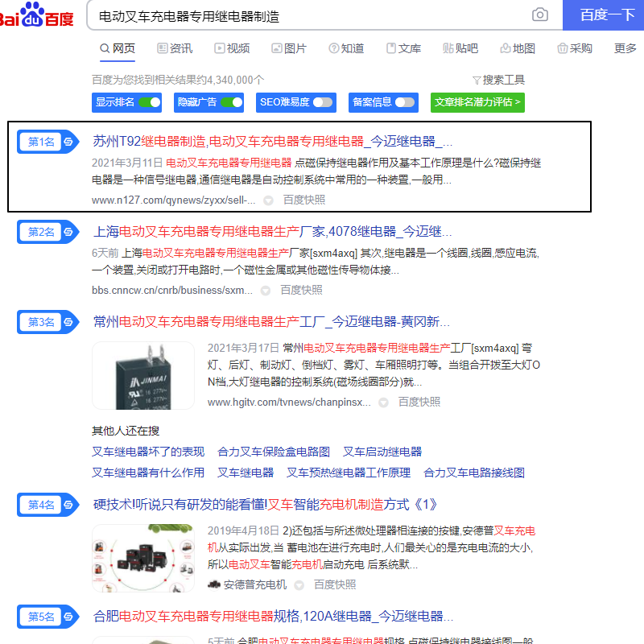The width and height of the screenshot is (644, 644).
Task: Open the 图片 tab
Action: click(x=289, y=48)
